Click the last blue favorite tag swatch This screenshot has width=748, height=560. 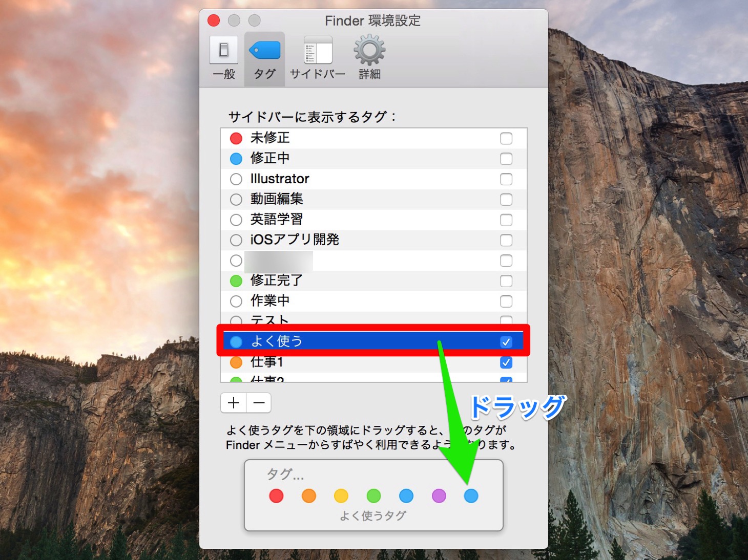click(471, 496)
